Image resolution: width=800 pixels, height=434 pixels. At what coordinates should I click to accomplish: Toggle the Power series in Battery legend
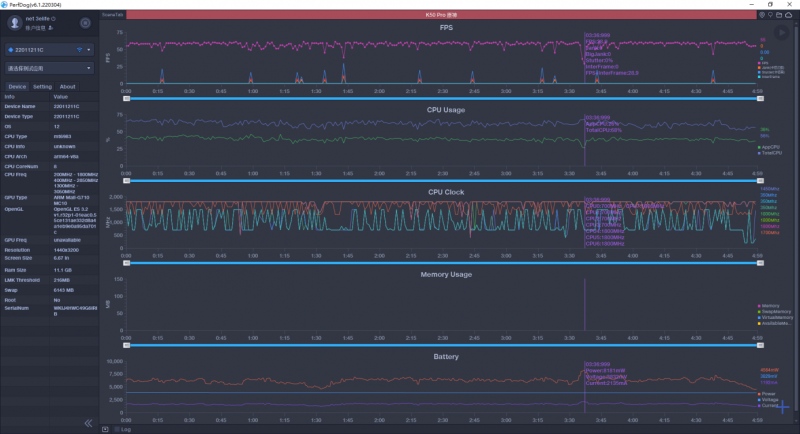(769, 394)
